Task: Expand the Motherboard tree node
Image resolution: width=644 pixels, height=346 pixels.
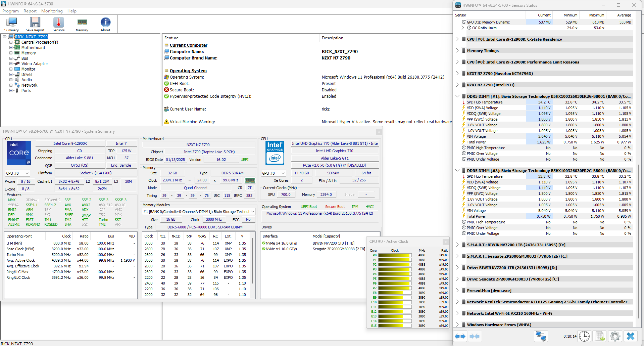Action: pyautogui.click(x=11, y=48)
